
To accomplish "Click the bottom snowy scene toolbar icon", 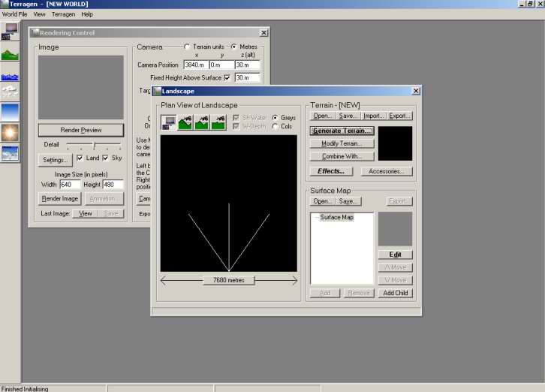I will [x=11, y=153].
